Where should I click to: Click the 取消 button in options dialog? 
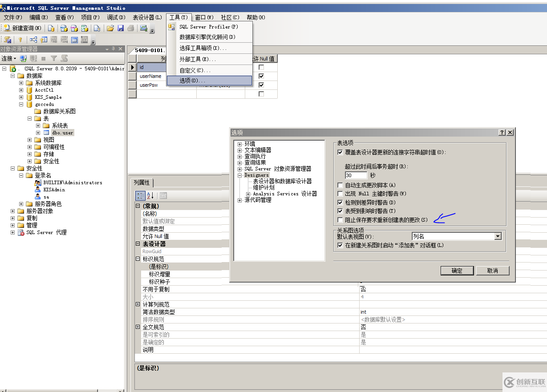(x=492, y=271)
